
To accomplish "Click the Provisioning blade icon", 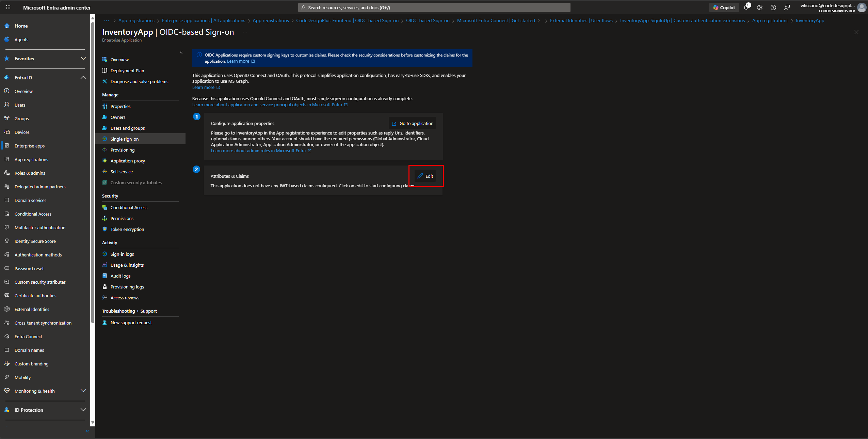I will (x=105, y=150).
